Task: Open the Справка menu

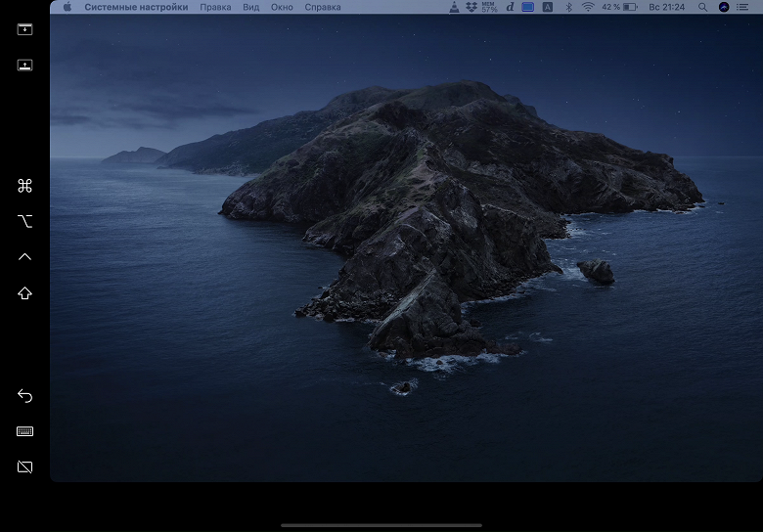Action: [x=323, y=7]
